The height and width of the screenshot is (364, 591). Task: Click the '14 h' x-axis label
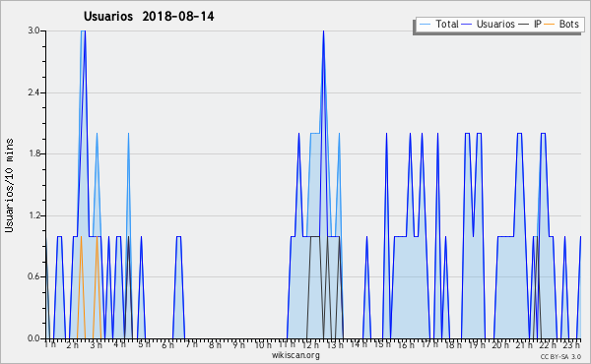pyautogui.click(x=359, y=344)
